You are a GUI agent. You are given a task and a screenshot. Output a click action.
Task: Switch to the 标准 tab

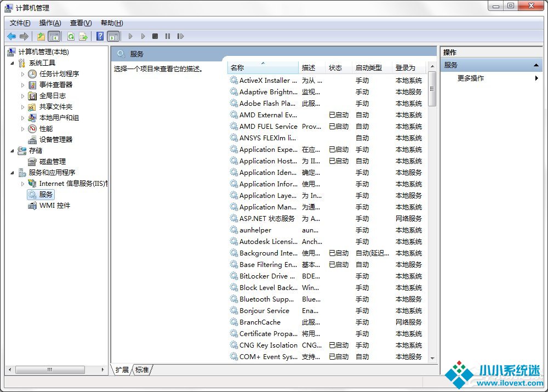[x=142, y=370]
